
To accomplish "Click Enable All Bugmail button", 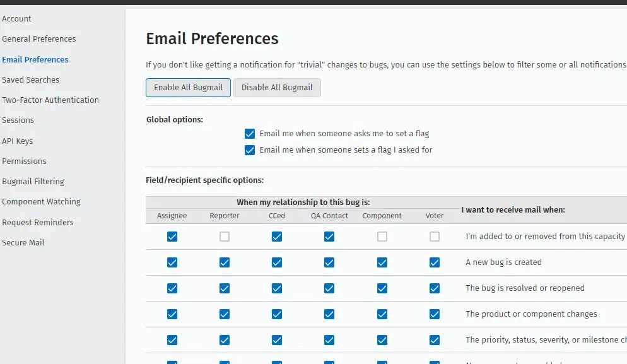I will pyautogui.click(x=189, y=88).
